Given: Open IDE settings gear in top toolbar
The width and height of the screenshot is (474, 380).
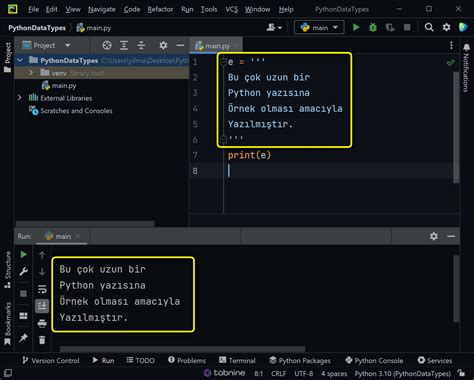Looking at the screenshot, I should pos(446,27).
